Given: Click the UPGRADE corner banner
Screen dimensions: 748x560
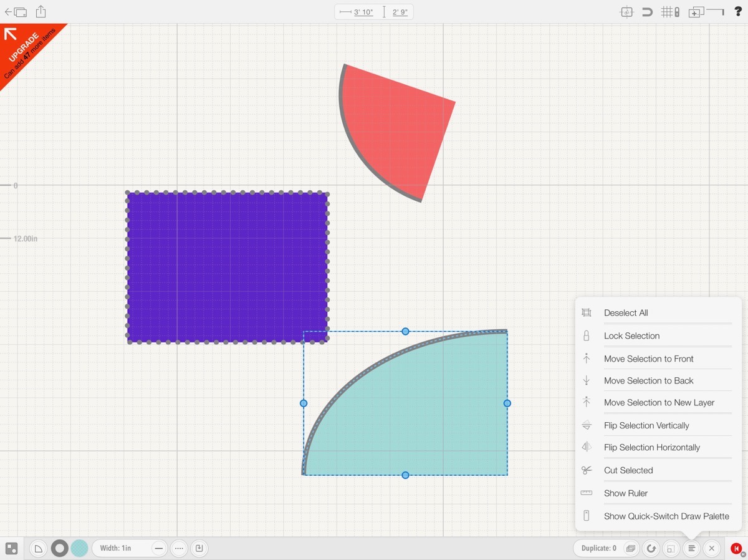Looking at the screenshot, I should click(25, 50).
